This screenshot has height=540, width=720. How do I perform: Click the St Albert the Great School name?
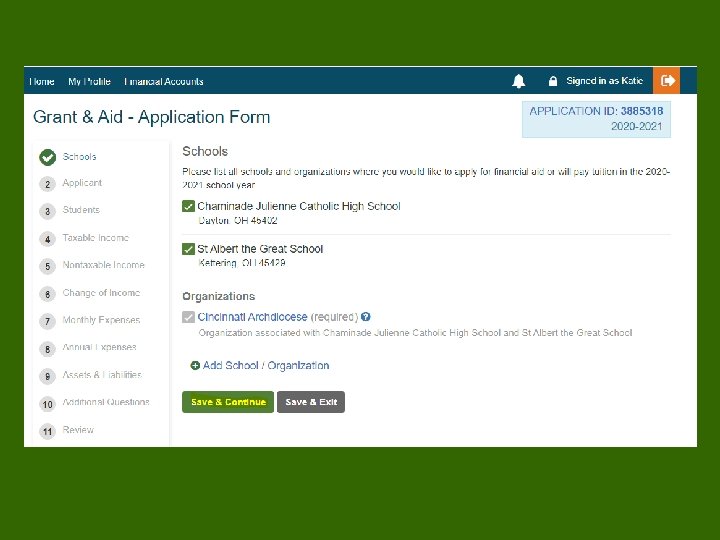click(x=260, y=249)
